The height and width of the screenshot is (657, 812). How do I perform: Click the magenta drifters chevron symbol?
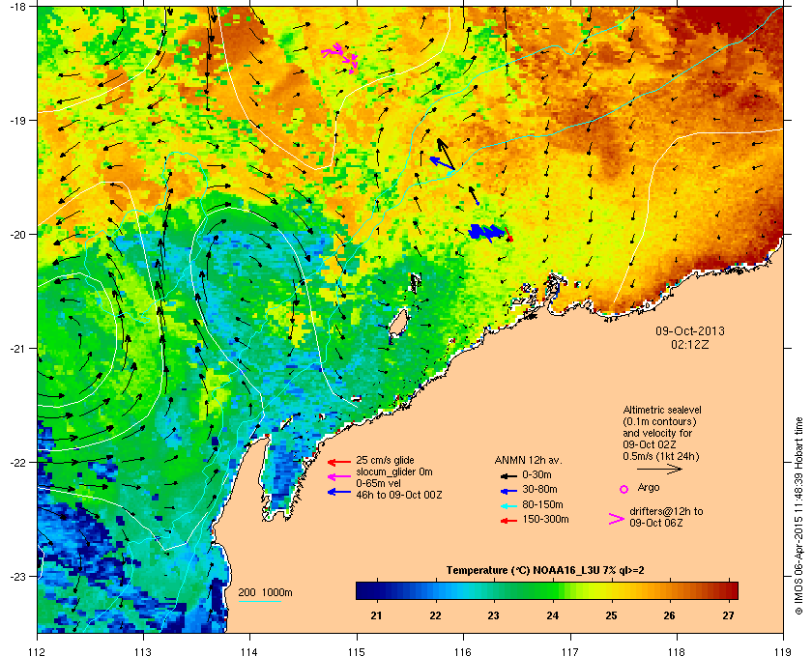point(617,519)
